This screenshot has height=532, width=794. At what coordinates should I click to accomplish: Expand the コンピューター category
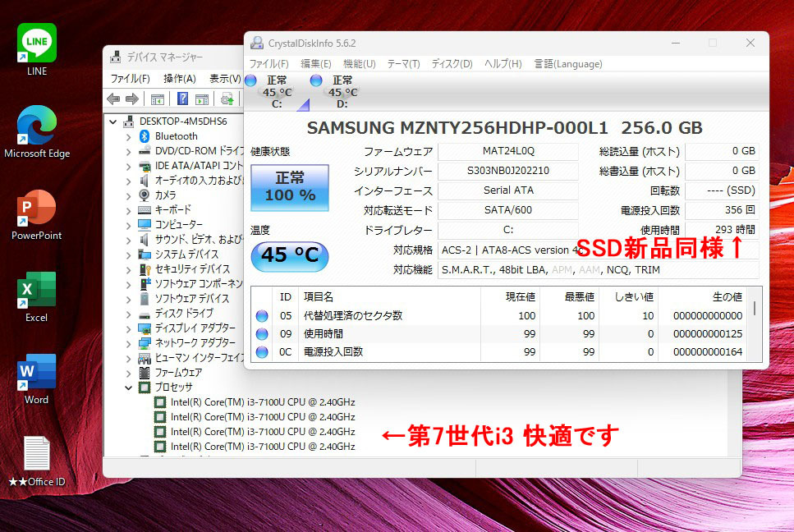click(128, 225)
